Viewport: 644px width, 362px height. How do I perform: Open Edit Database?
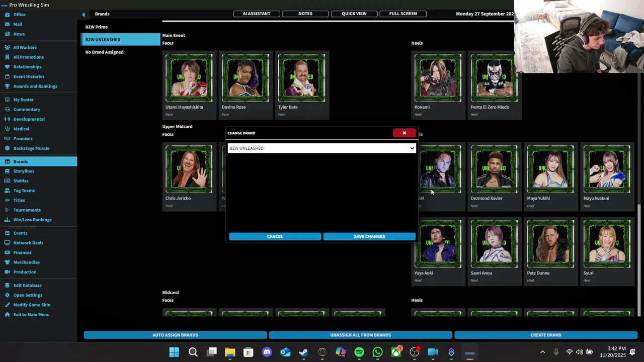pos(27,286)
